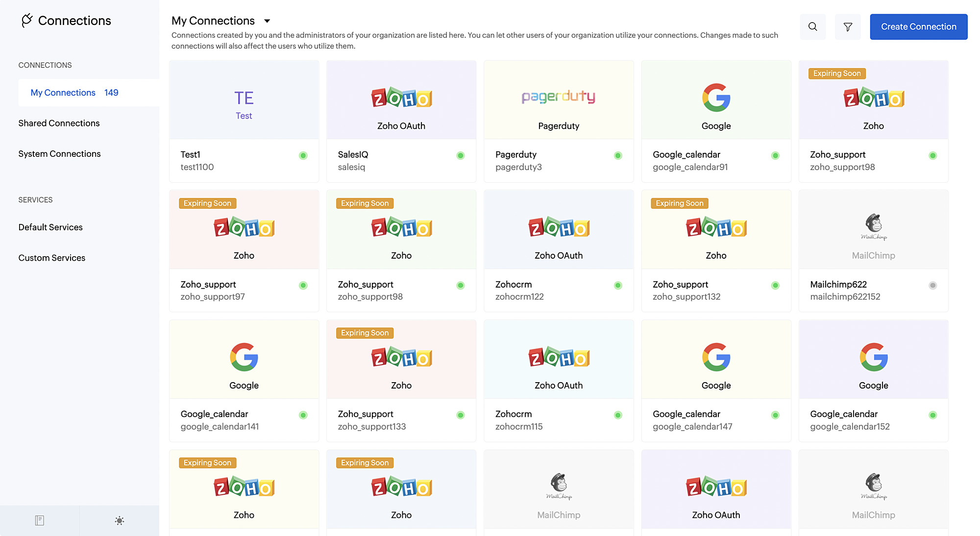Click Expiring Soon badge on zoho_support97 card
Viewport: 980px width, 536px height.
[207, 203]
